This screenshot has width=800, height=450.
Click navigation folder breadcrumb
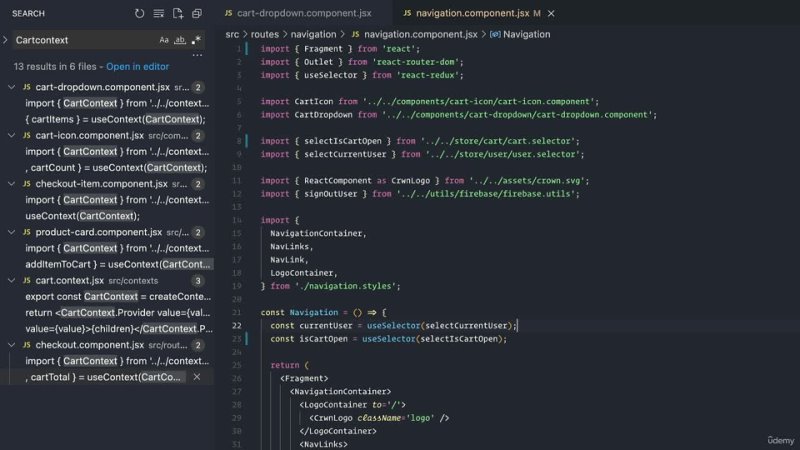point(313,34)
